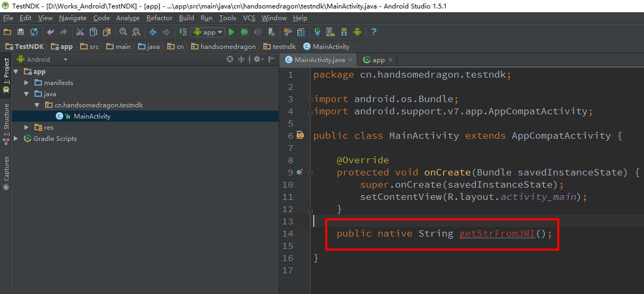Click the Undo arrow icon
Screen dimensions: 644x294
point(50,32)
